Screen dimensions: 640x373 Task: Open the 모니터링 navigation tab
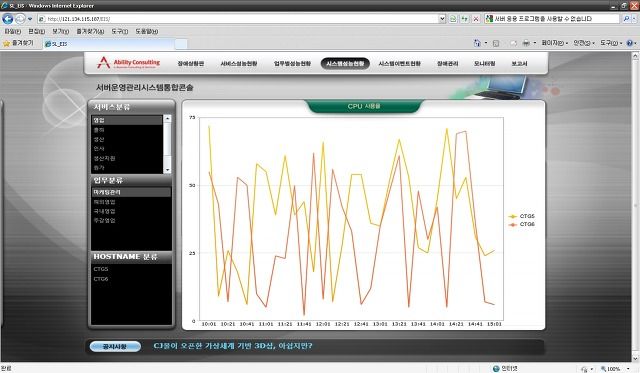click(484, 64)
